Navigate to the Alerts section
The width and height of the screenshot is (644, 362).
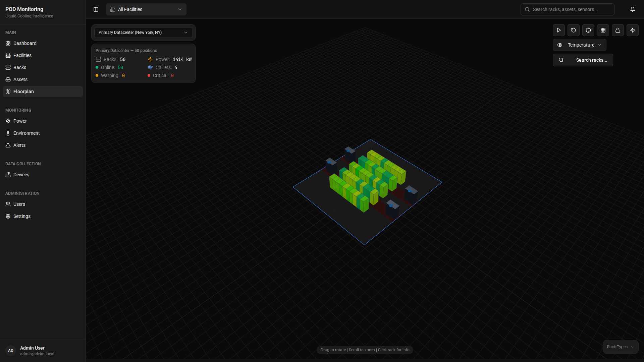point(19,145)
